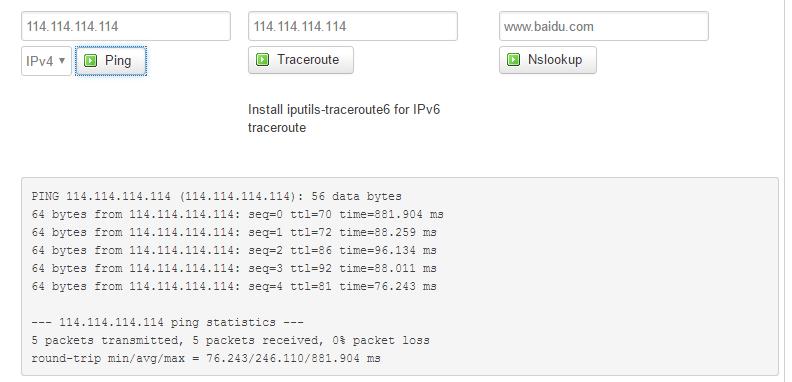Launch the Nslookup button
Screen dimensions: 792x382
pyautogui.click(x=548, y=60)
